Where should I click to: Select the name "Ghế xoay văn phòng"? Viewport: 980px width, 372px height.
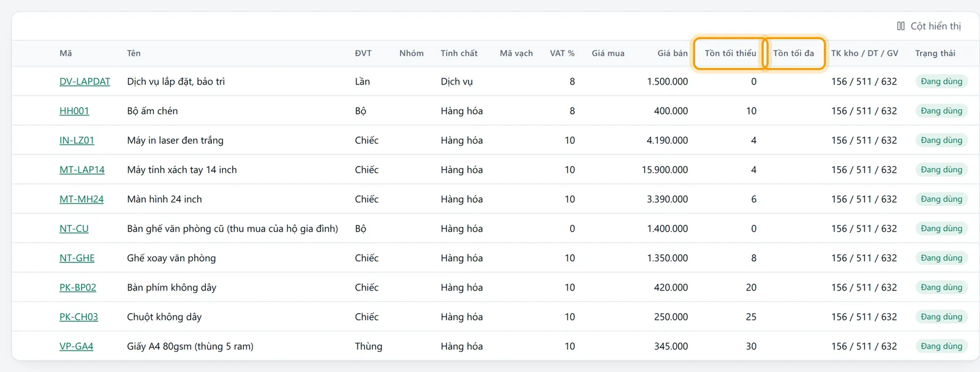(x=171, y=258)
